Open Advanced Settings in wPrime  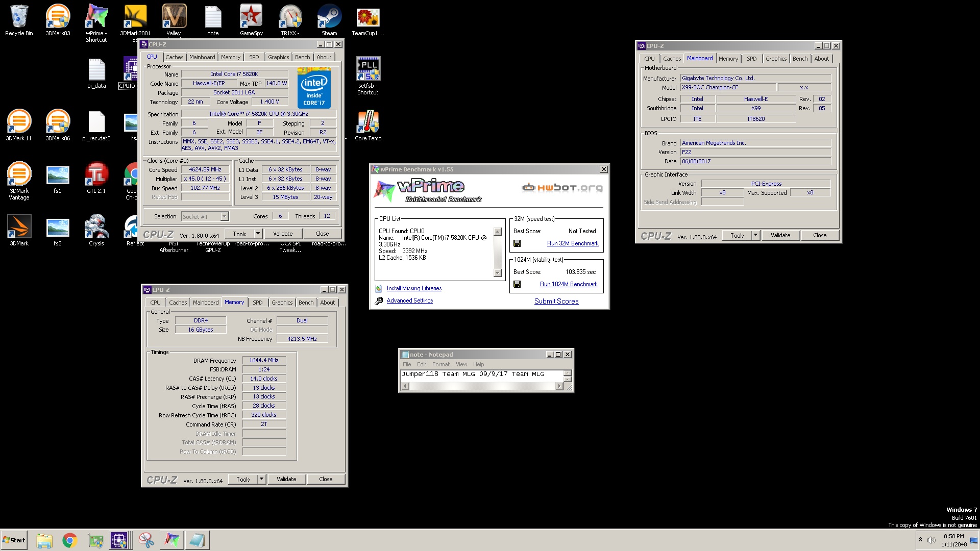[x=410, y=301]
